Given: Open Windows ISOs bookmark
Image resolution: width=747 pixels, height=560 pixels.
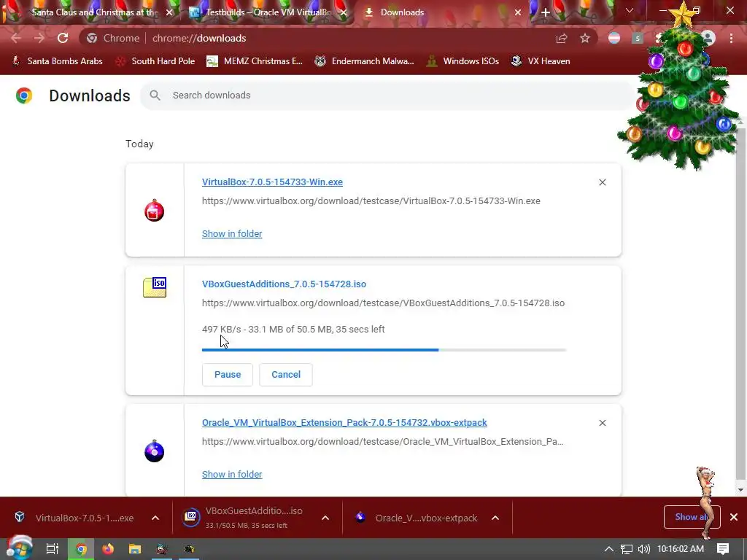Looking at the screenshot, I should tap(462, 61).
